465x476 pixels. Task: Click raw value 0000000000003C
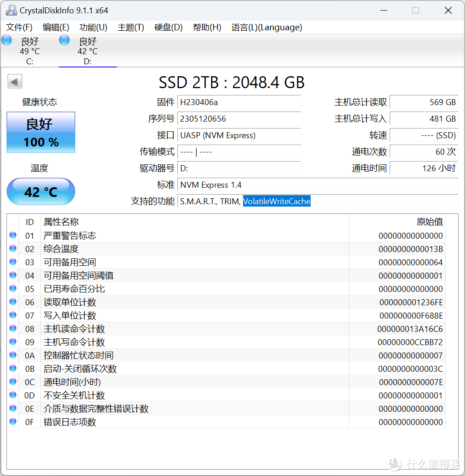(x=411, y=369)
